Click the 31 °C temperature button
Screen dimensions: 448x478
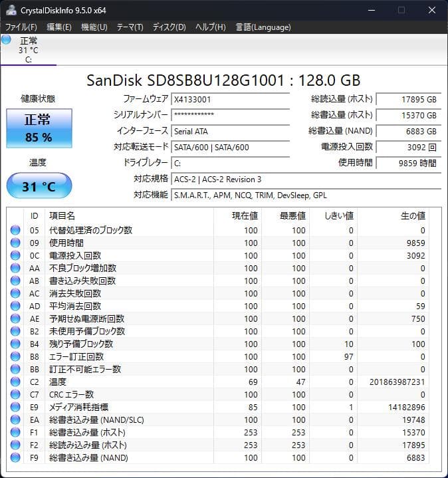tap(39, 185)
